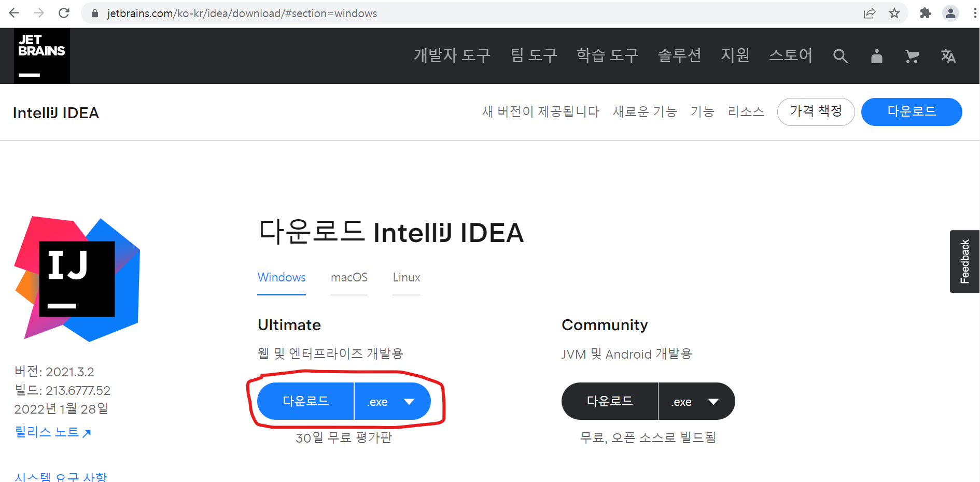
Task: Click Ultimate 다운로드 button
Action: click(x=305, y=401)
